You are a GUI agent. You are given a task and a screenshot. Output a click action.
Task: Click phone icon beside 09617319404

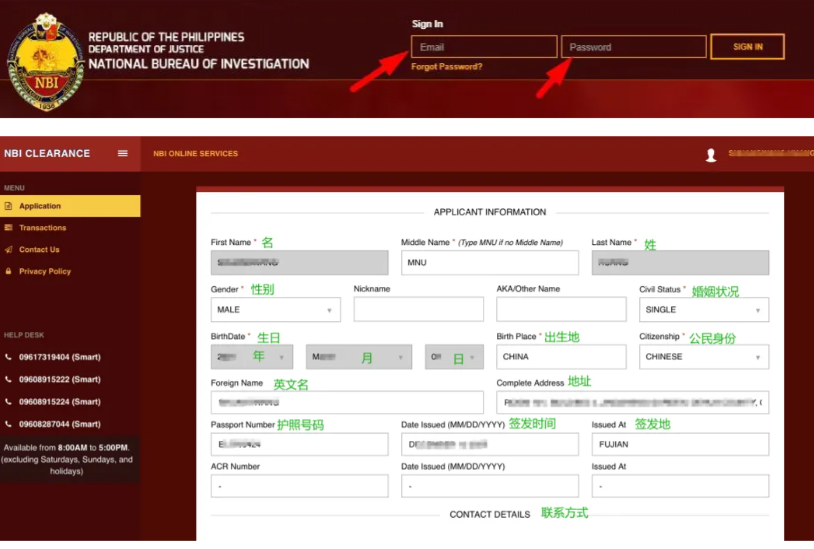coord(9,357)
